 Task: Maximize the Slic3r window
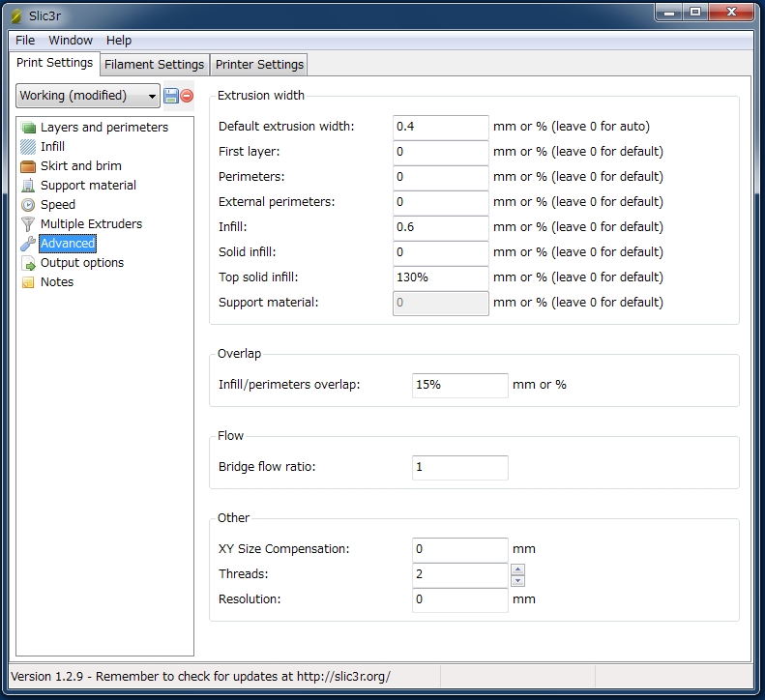(695, 14)
